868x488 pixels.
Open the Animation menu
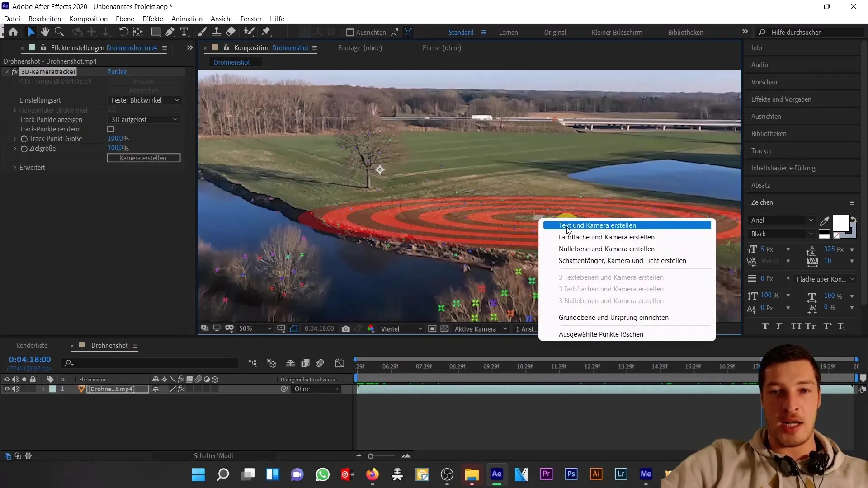coord(187,19)
